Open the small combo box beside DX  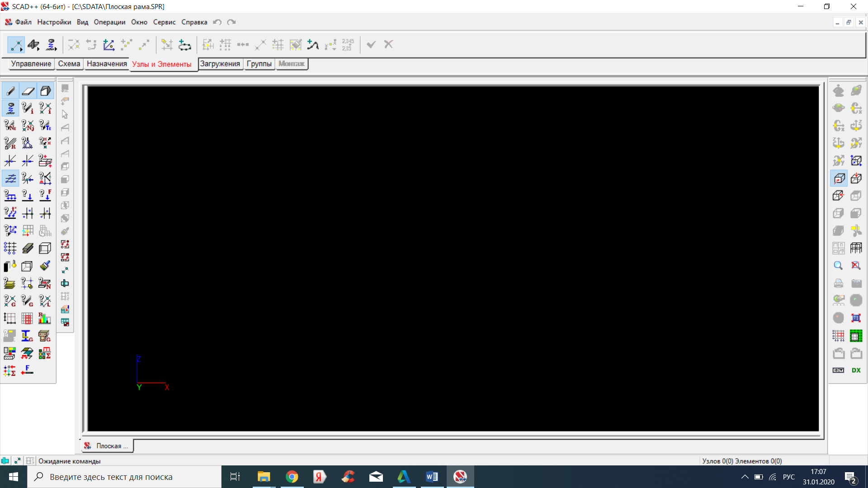[839, 371]
